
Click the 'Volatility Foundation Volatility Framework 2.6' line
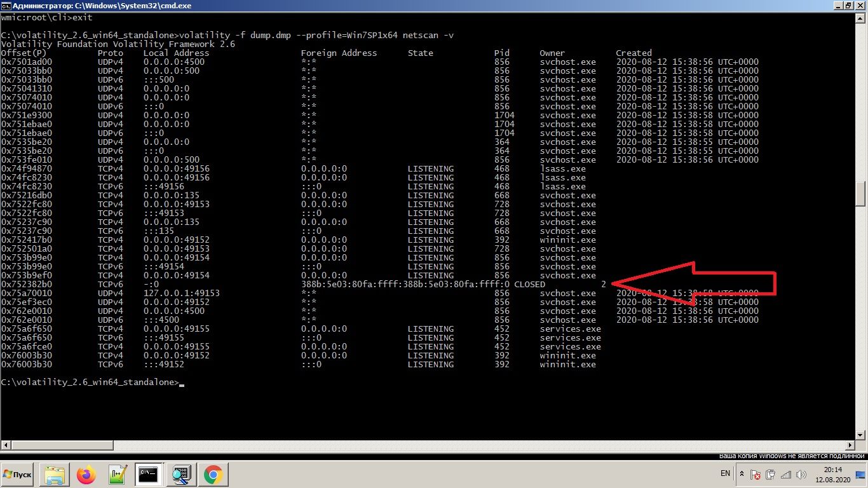pos(118,44)
